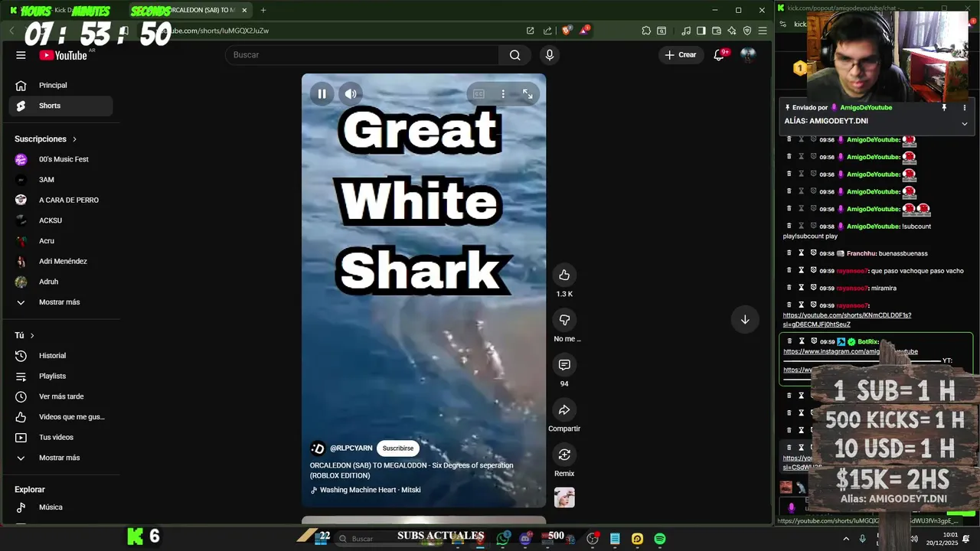Dislike the Short with thumbs down

coord(564,320)
